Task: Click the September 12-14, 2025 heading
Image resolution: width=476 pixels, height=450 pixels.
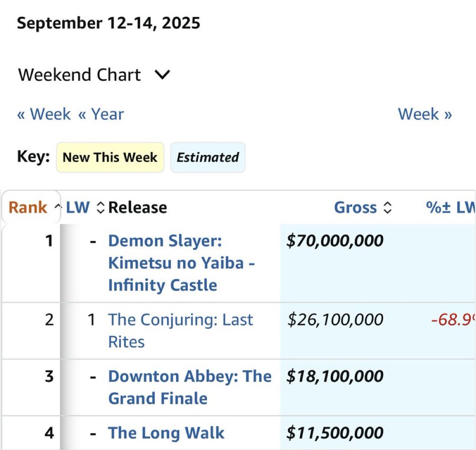Action: pos(109,23)
